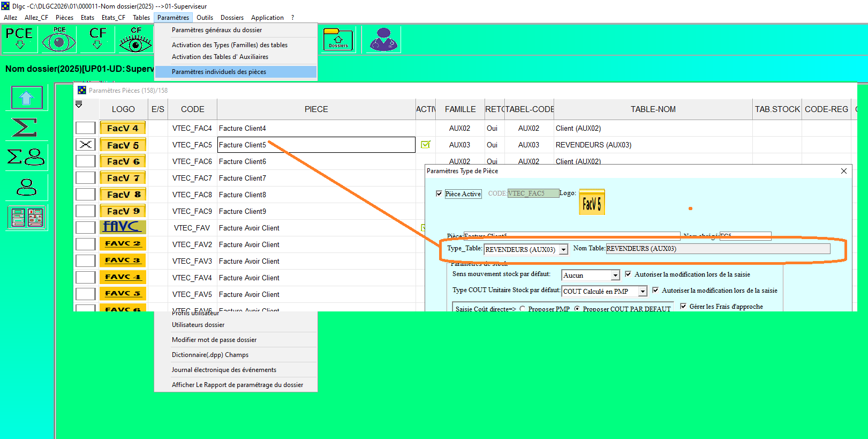Click the TABLE-NOM column header
Screen dimensions: 868x439
point(653,109)
